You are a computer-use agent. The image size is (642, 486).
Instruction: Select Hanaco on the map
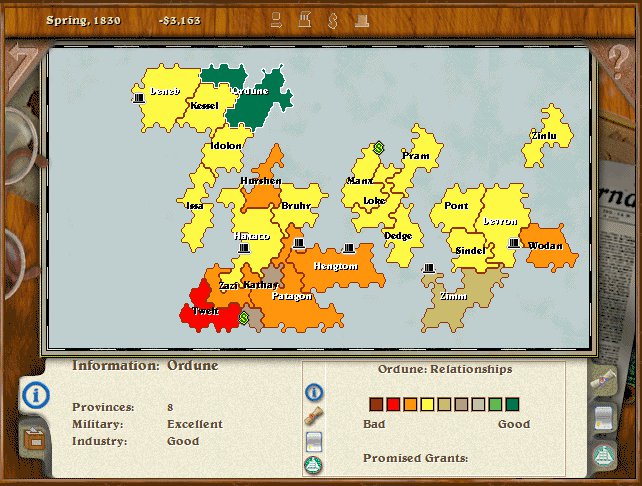(x=252, y=236)
